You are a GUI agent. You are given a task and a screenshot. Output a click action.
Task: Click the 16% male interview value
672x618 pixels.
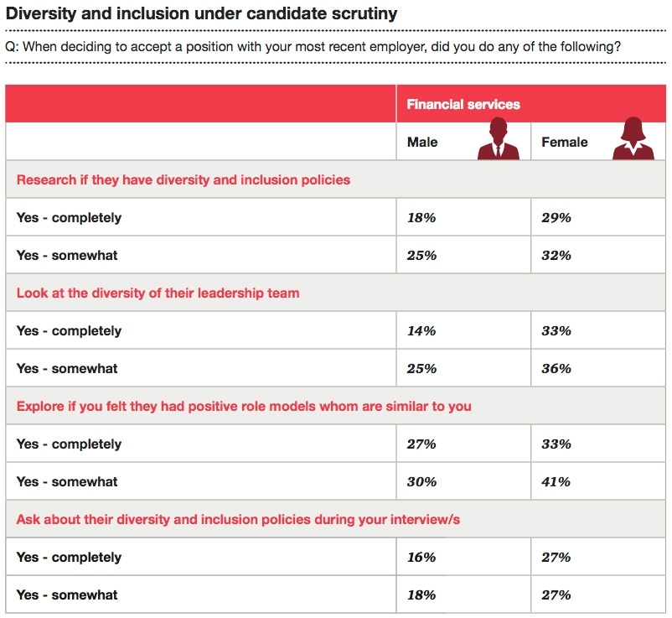[421, 558]
